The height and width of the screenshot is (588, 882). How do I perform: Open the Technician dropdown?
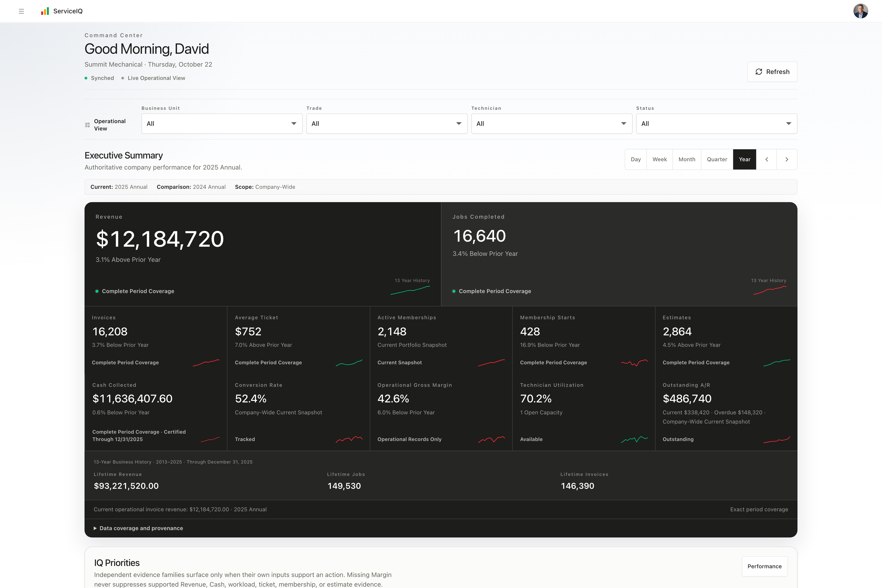pos(552,124)
